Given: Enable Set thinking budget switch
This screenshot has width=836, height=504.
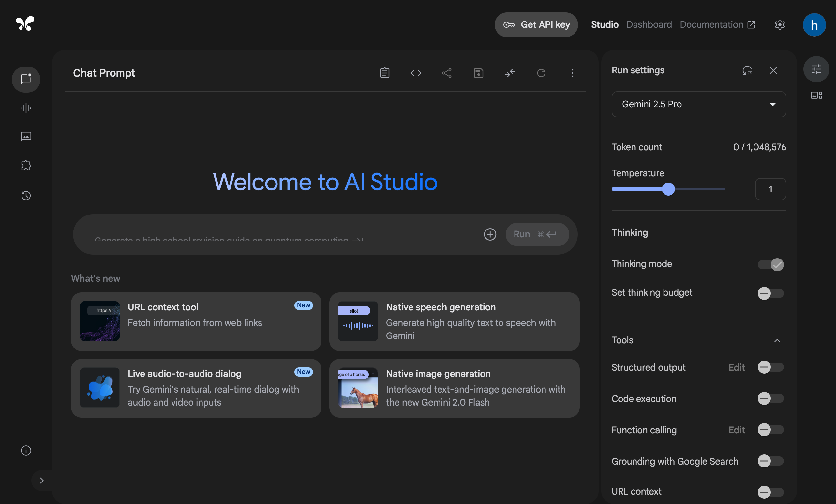Looking at the screenshot, I should [x=770, y=293].
